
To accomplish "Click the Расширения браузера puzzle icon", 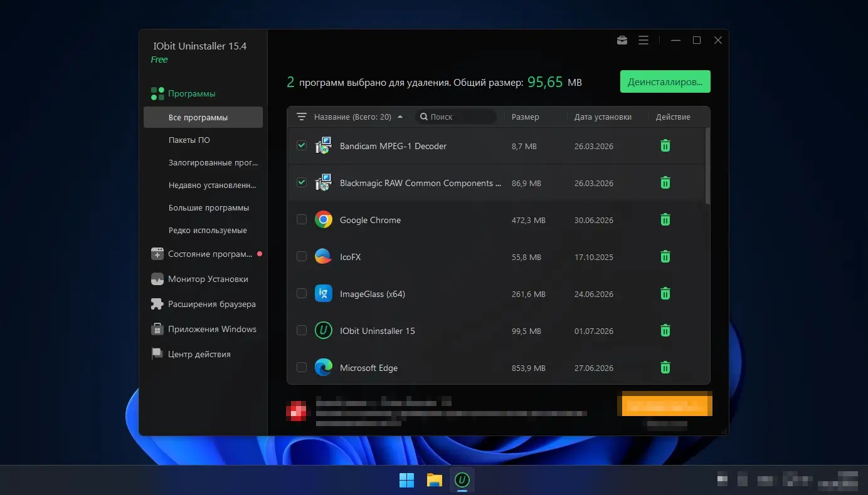I will point(157,305).
